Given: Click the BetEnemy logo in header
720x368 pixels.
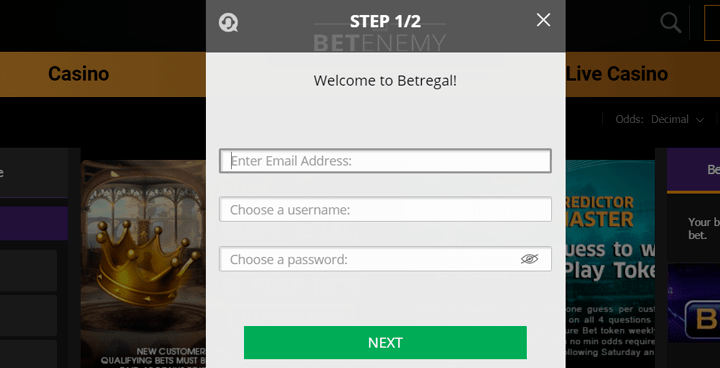Looking at the screenshot, I should [x=379, y=36].
